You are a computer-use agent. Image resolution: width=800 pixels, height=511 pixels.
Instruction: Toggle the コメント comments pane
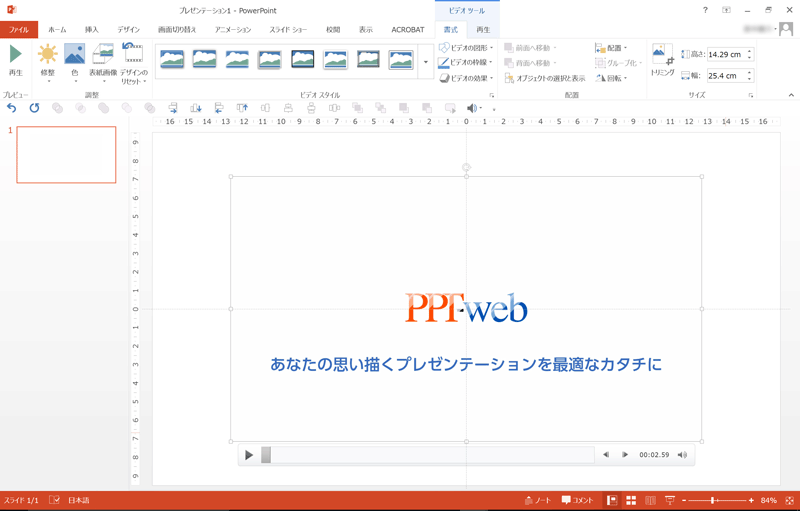tap(577, 500)
